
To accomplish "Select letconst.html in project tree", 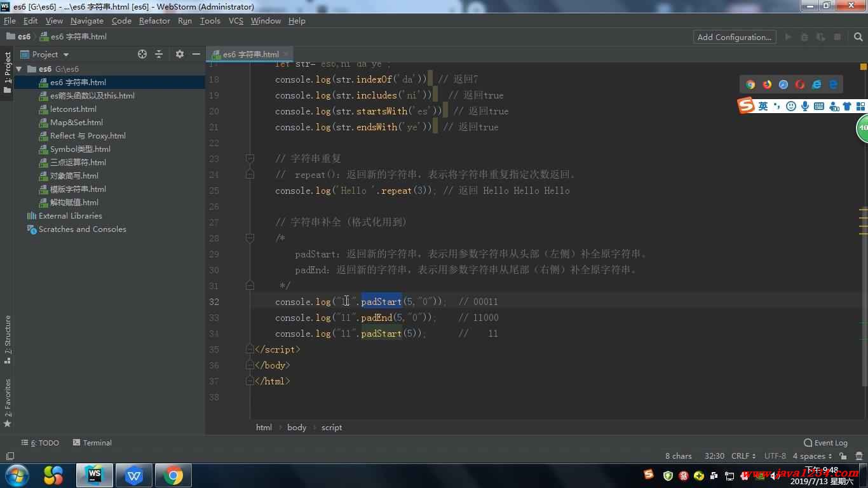I will point(73,109).
